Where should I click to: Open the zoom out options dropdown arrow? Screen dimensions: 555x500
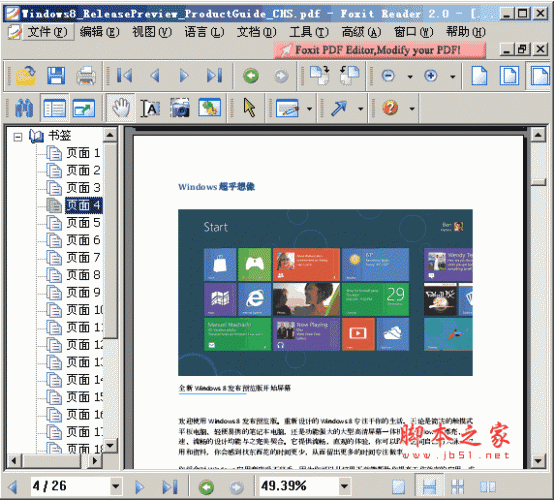click(x=410, y=76)
